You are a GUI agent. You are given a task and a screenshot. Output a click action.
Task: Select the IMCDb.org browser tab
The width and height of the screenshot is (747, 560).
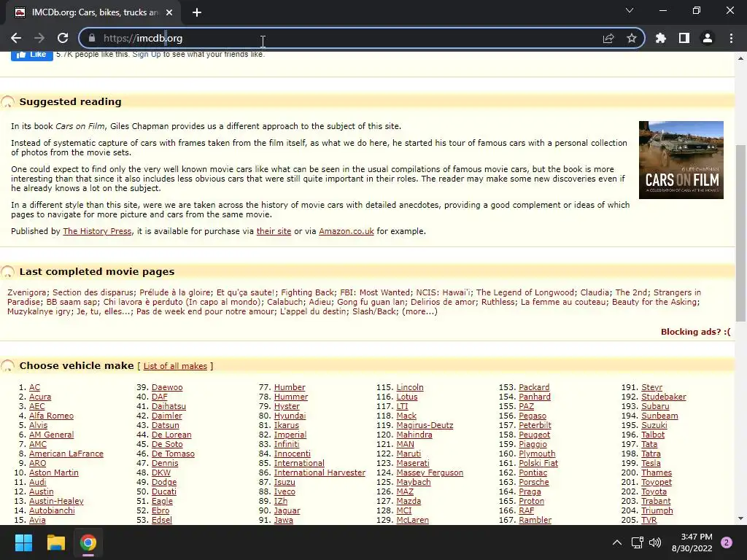pos(93,12)
